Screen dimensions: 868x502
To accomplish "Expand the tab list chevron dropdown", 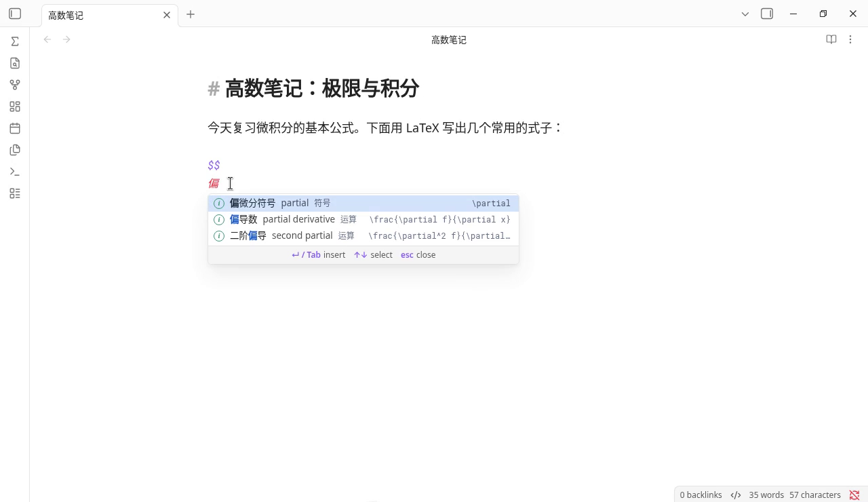I will coord(745,14).
